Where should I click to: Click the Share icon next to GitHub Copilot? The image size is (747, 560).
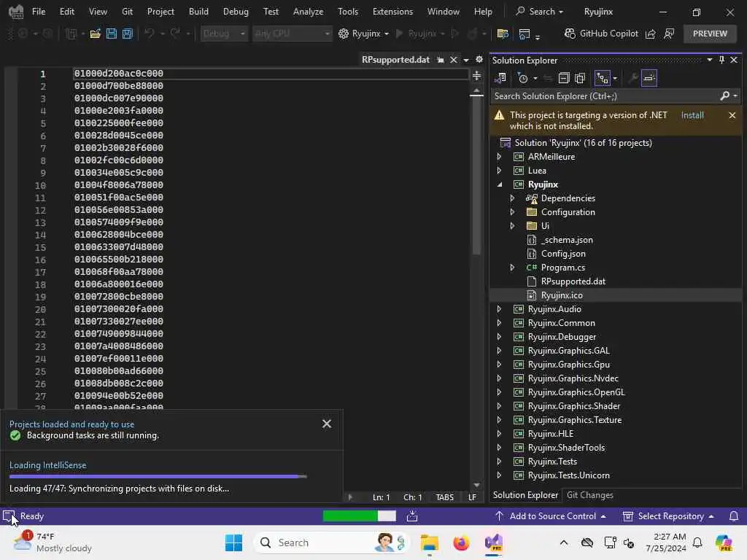650,34
